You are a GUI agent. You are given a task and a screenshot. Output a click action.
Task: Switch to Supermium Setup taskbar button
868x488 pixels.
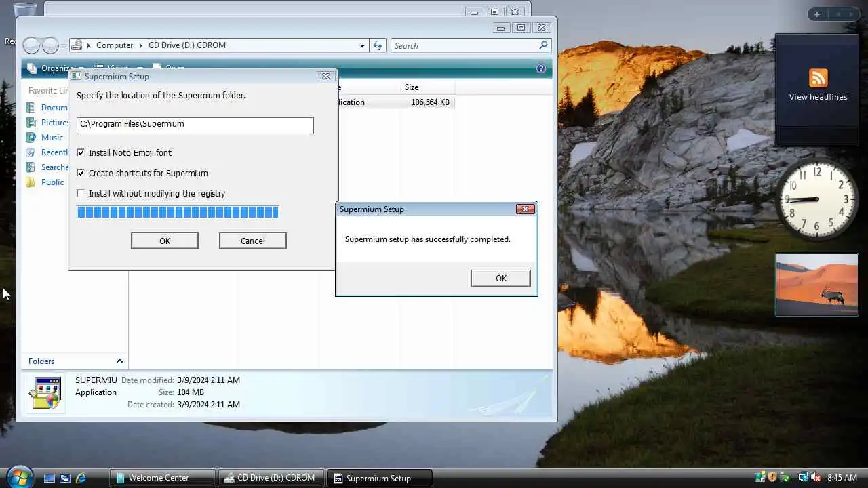[379, 478]
